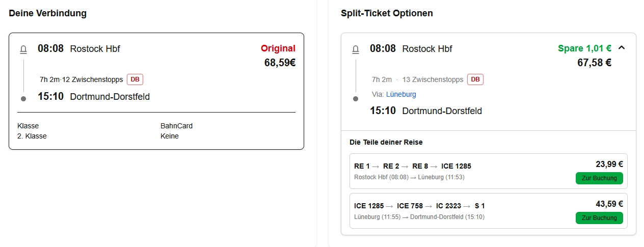Click Zur Buchung for Lüneburg to Dortmund-Dorstfeld

click(599, 218)
